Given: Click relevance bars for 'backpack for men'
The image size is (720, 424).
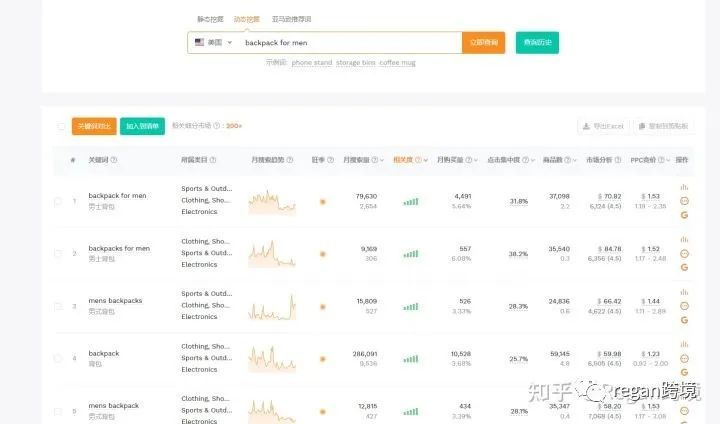Looking at the screenshot, I should pos(411,202).
